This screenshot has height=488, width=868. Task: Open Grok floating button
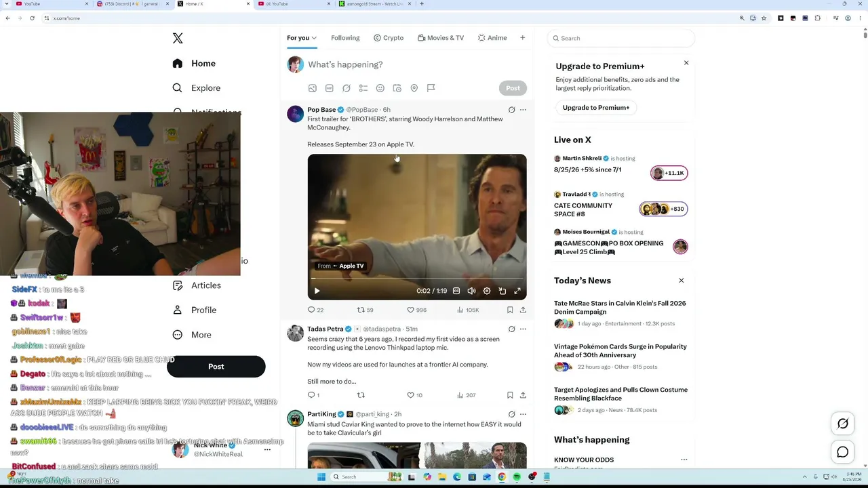pos(843,424)
